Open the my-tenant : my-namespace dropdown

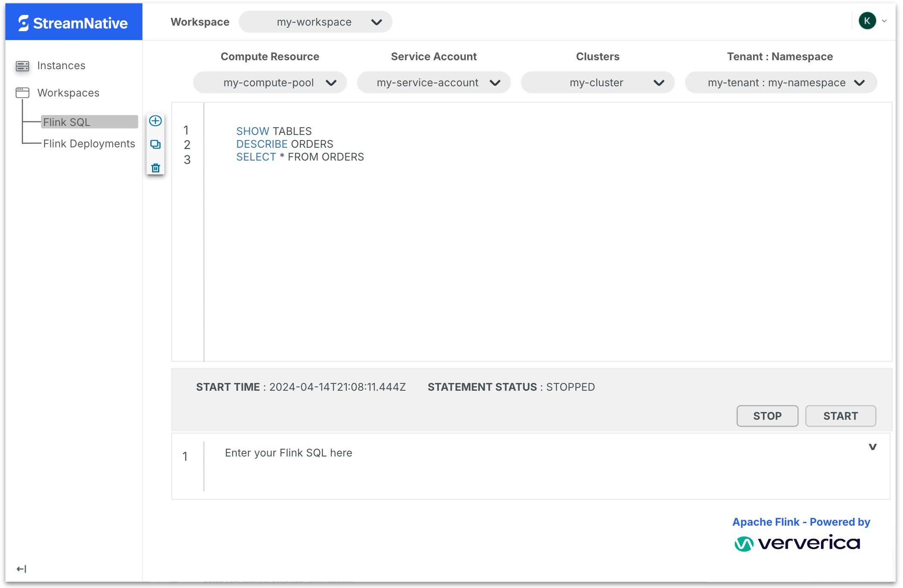click(x=781, y=82)
